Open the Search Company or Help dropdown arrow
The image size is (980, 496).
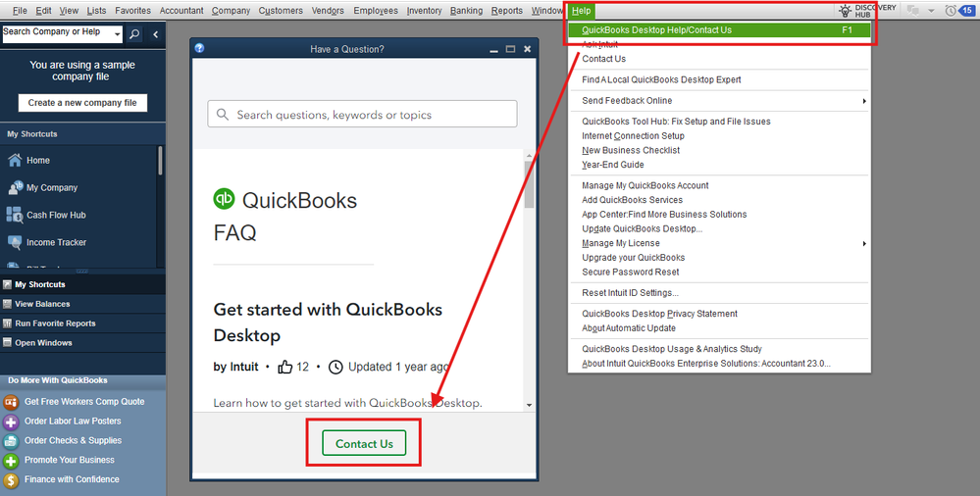coord(118,35)
